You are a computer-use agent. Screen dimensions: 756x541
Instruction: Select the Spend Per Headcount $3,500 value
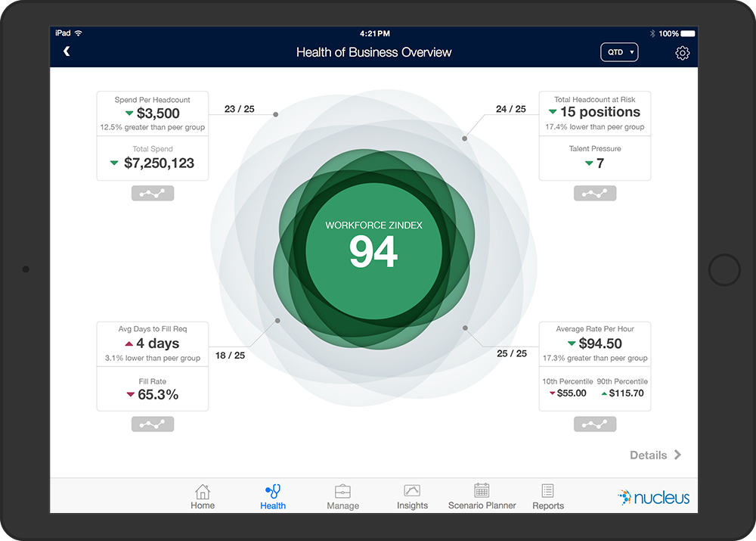click(158, 113)
